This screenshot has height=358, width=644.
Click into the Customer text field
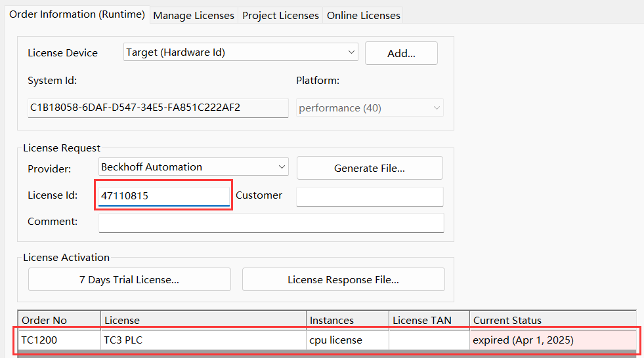point(370,196)
